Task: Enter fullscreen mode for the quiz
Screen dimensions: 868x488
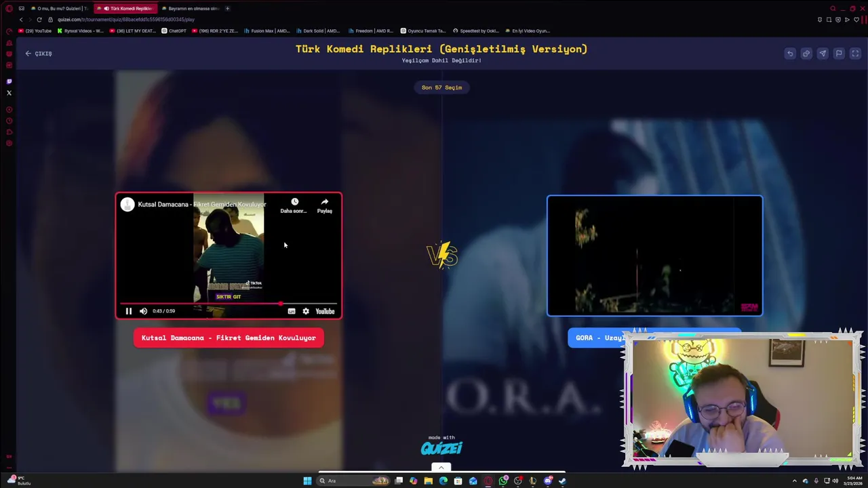Action: pyautogui.click(x=855, y=54)
